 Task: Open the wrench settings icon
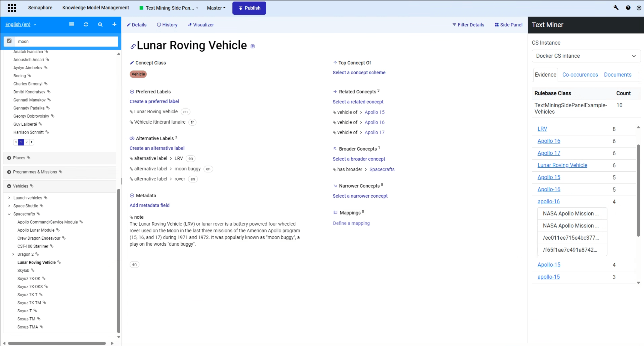coord(616,8)
